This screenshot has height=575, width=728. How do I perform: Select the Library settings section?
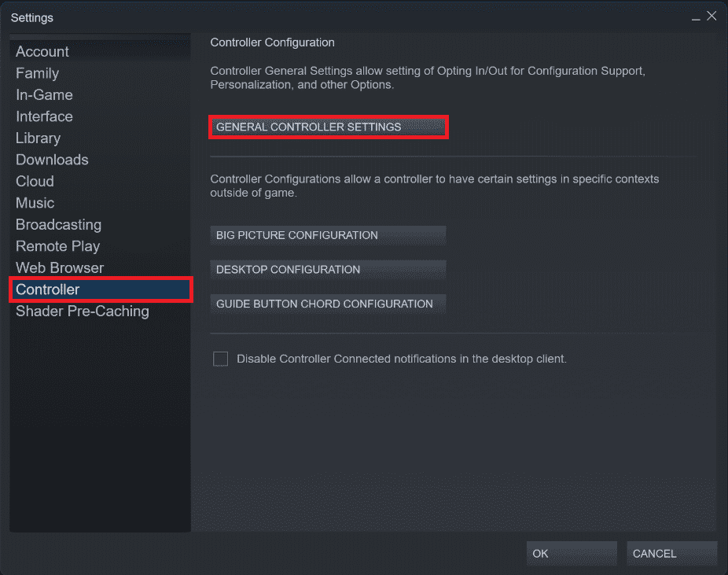pos(38,138)
